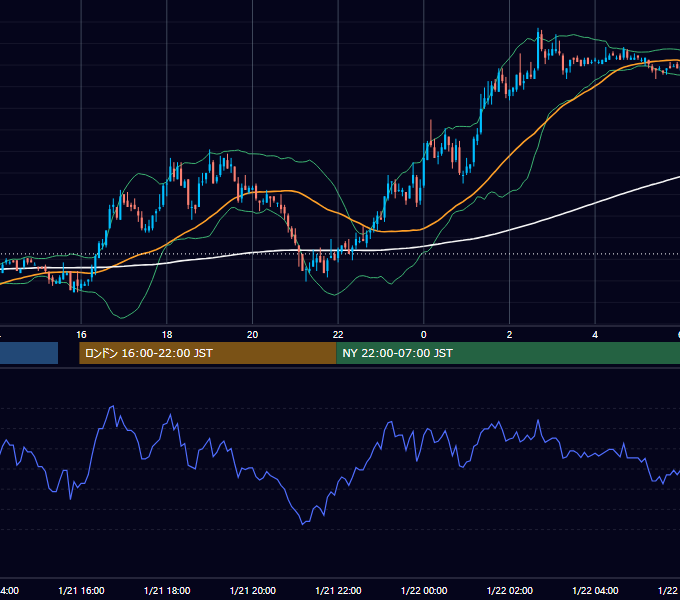Click the 16 hour label on chart axis
Image resolution: width=680 pixels, height=600 pixels.
(81, 335)
